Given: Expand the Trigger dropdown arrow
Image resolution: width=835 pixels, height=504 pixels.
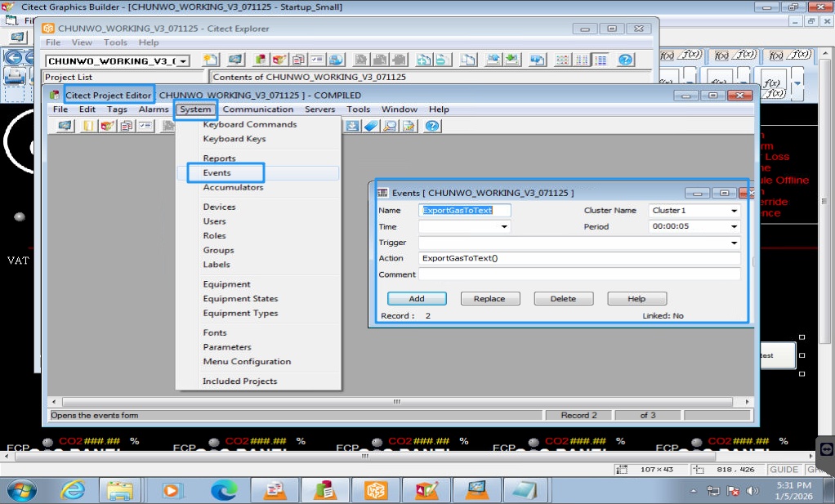Looking at the screenshot, I should point(734,243).
